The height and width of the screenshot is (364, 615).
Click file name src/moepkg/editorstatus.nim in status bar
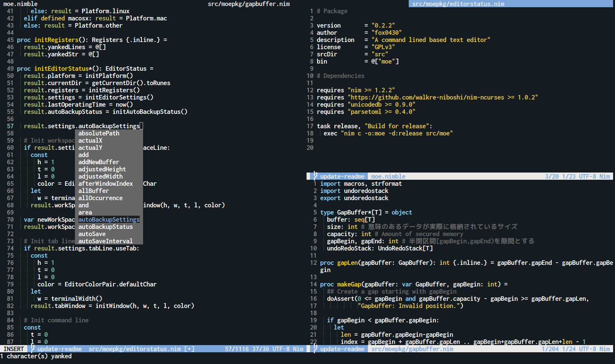coord(134,349)
